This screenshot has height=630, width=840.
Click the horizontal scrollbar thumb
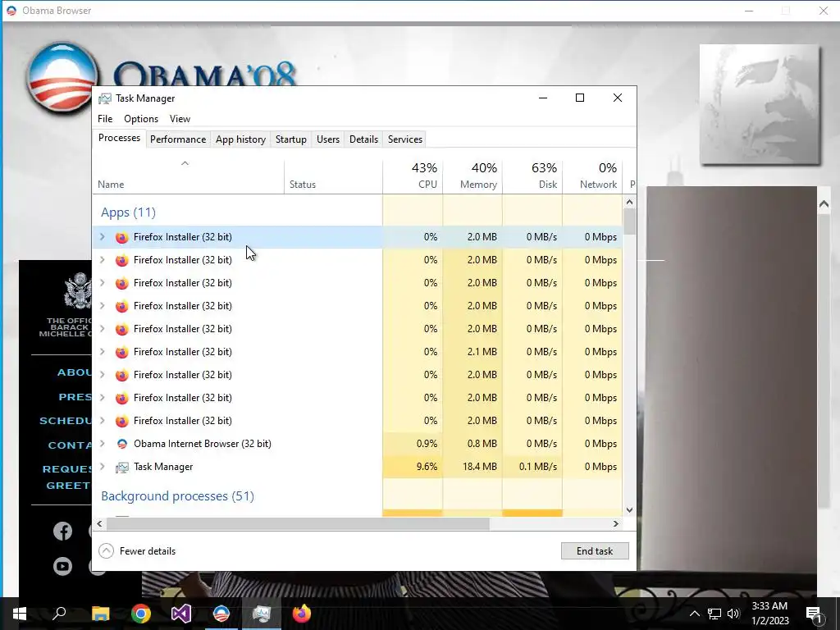coord(297,524)
